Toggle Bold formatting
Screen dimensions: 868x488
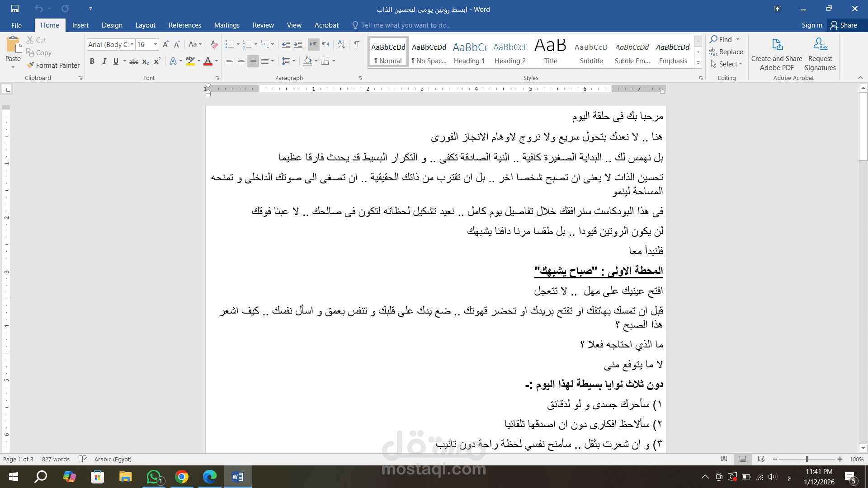pyautogui.click(x=92, y=61)
